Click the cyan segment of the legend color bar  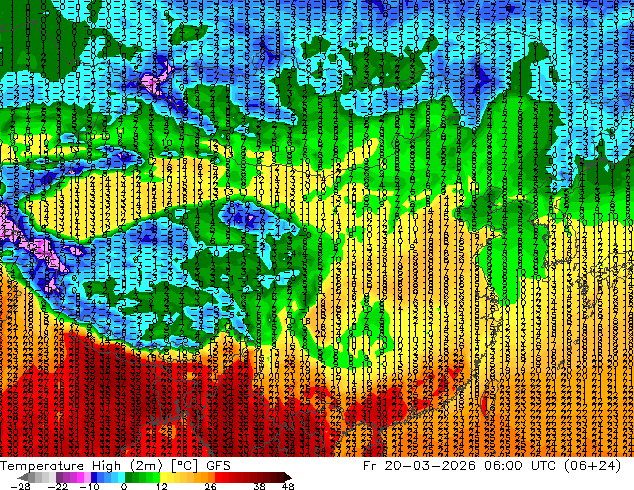121,477
